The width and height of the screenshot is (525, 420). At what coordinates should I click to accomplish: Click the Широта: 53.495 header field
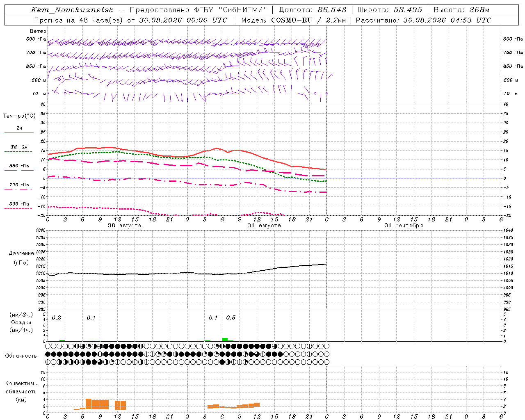(390, 10)
